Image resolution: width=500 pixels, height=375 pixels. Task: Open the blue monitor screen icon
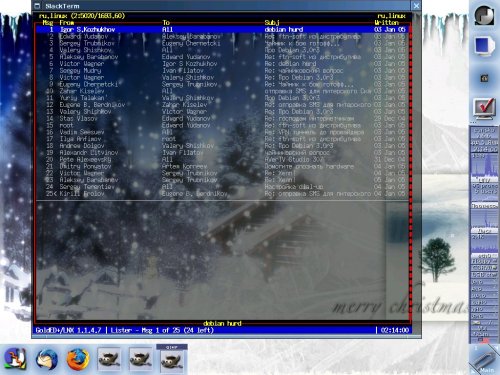point(484,46)
